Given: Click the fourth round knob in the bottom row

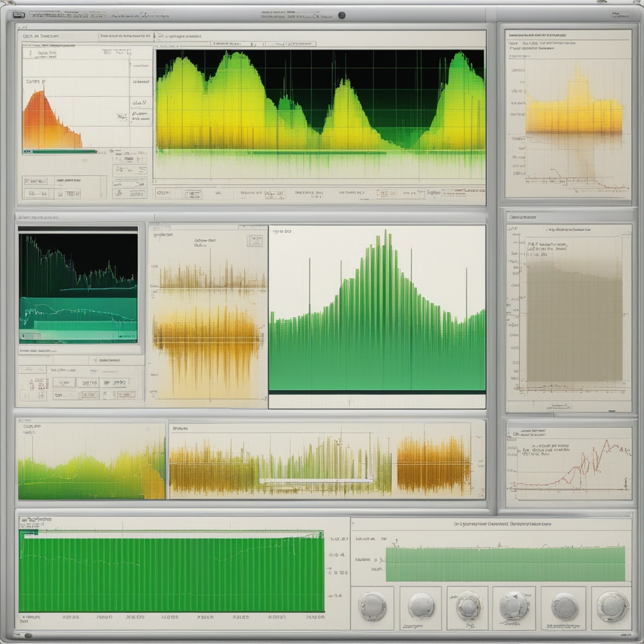Looking at the screenshot, I should pyautogui.click(x=513, y=607).
